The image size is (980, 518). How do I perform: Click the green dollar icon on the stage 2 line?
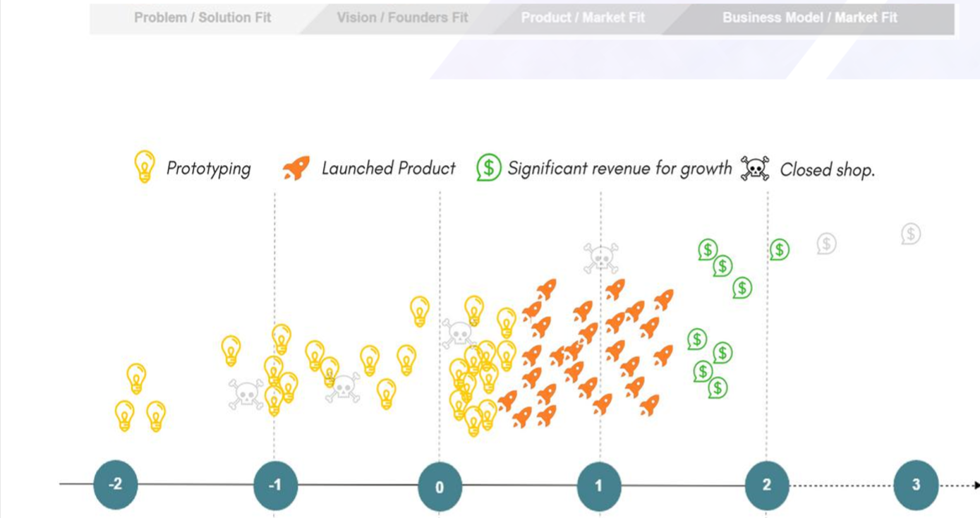pos(779,250)
